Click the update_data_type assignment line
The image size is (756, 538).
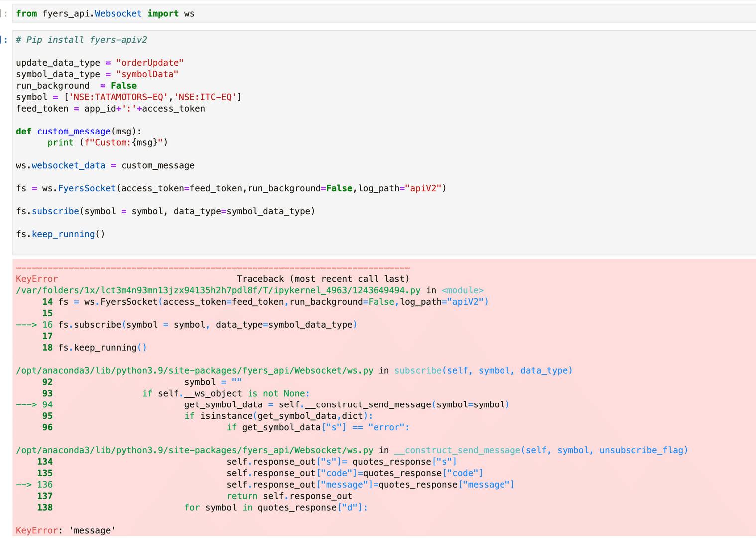100,63
